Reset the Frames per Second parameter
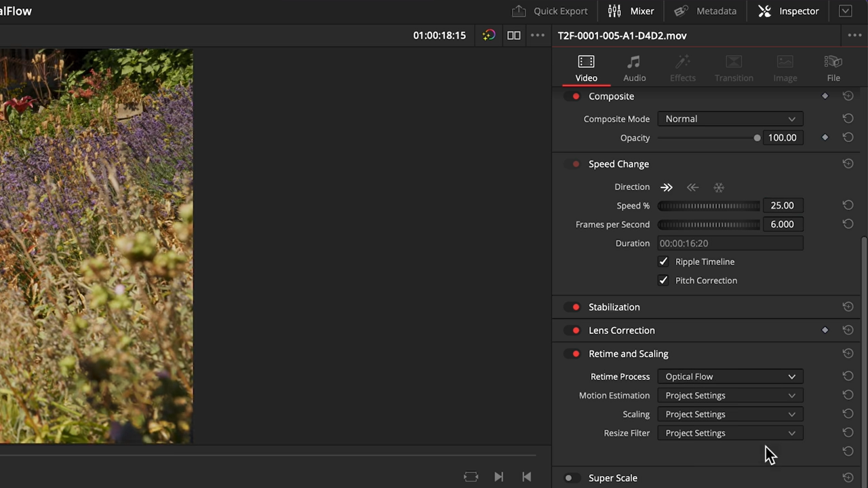 (x=848, y=224)
